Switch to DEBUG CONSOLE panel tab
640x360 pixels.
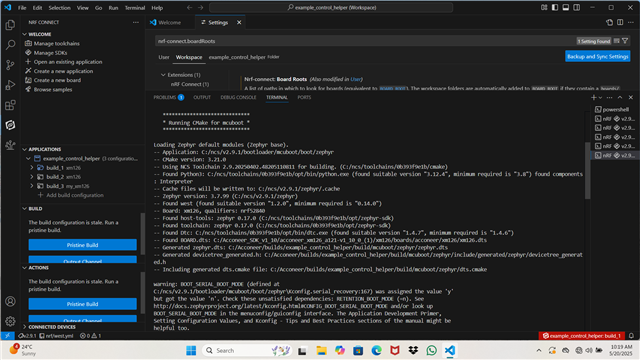pyautogui.click(x=238, y=98)
